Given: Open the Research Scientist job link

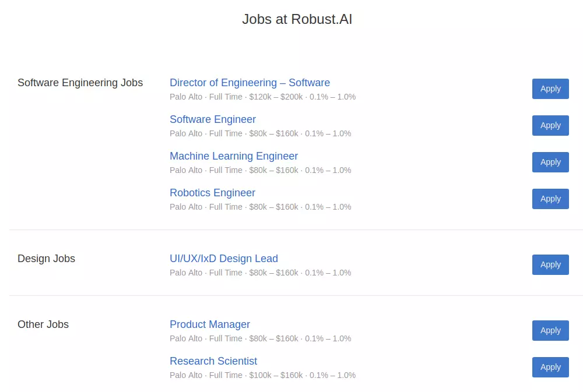Looking at the screenshot, I should coord(213,361).
